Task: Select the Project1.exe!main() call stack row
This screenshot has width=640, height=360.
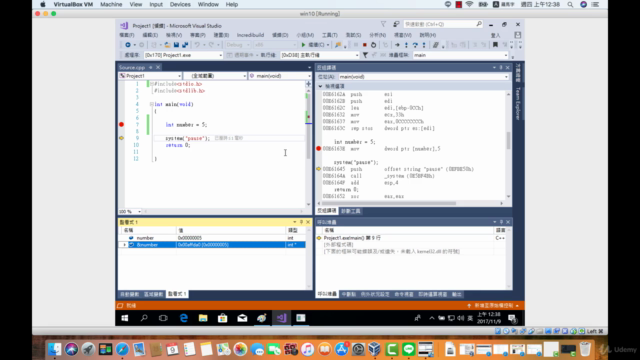Action: click(412, 238)
